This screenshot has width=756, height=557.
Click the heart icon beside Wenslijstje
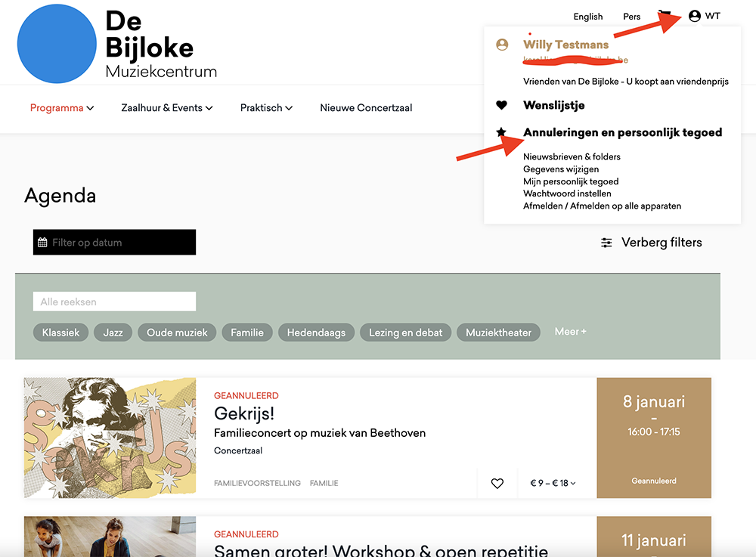pos(501,106)
